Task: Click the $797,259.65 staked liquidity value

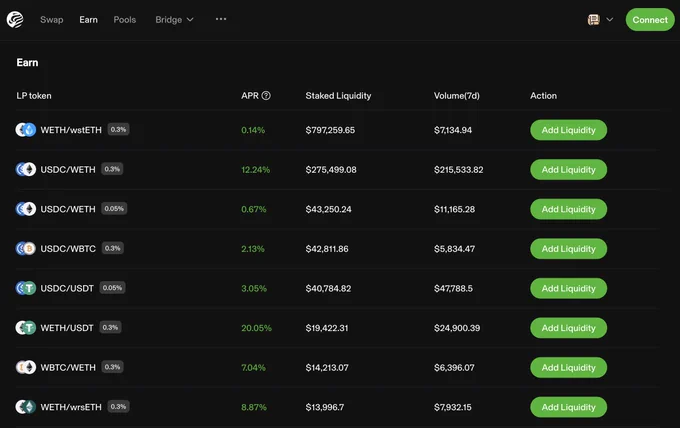Action: [330, 130]
